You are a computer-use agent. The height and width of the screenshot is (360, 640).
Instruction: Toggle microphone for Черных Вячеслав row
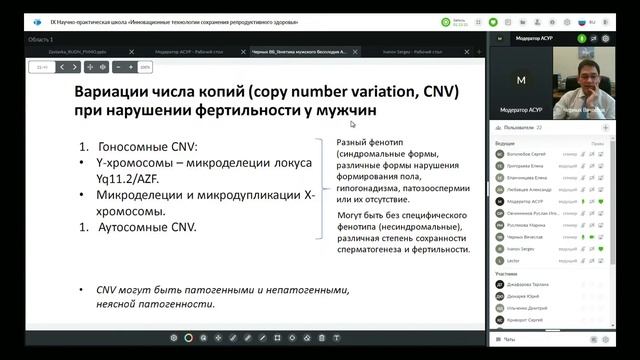point(583,237)
